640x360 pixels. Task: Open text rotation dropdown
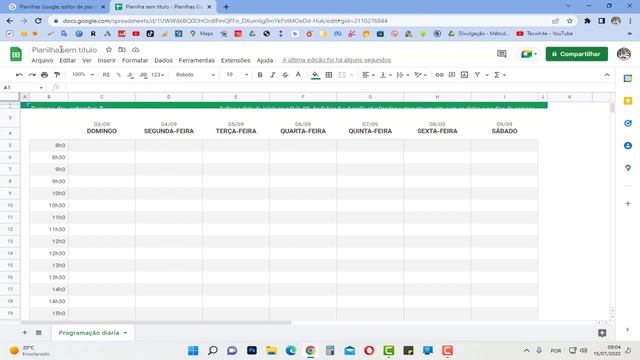pos(420,75)
